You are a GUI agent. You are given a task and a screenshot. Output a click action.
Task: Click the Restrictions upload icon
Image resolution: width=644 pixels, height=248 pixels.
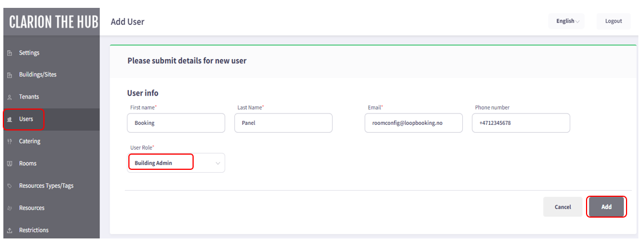[10, 231]
